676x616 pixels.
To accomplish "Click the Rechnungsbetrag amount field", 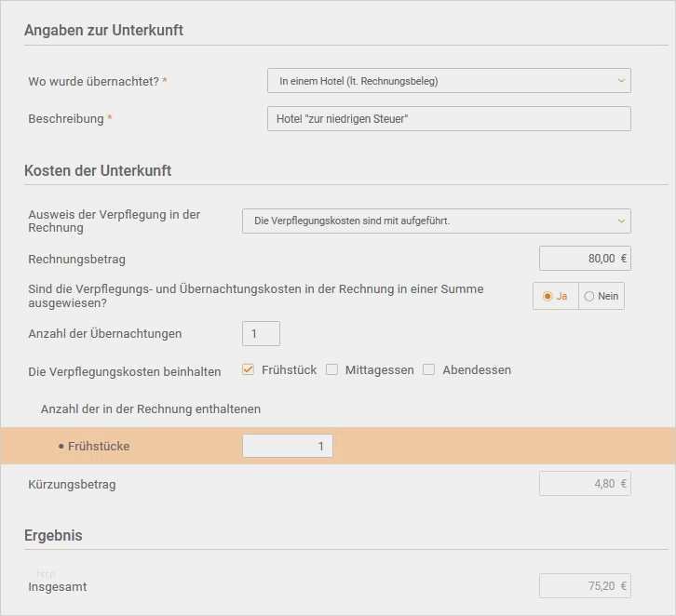I will point(584,259).
